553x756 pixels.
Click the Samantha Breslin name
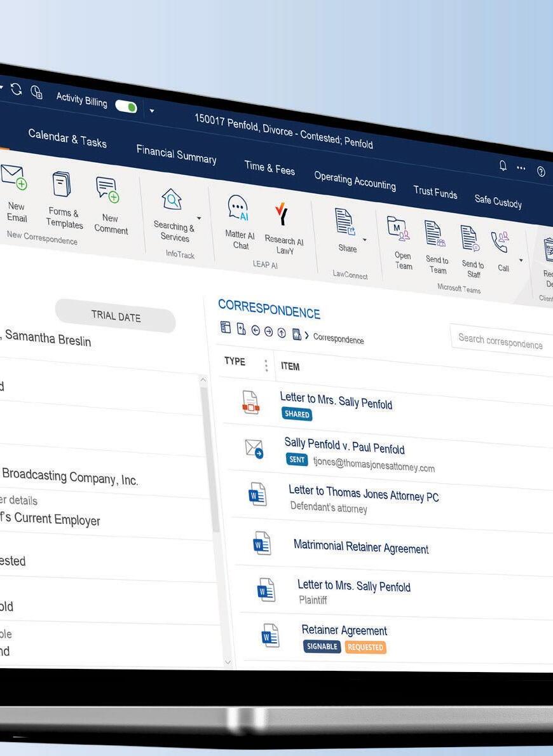(x=48, y=338)
